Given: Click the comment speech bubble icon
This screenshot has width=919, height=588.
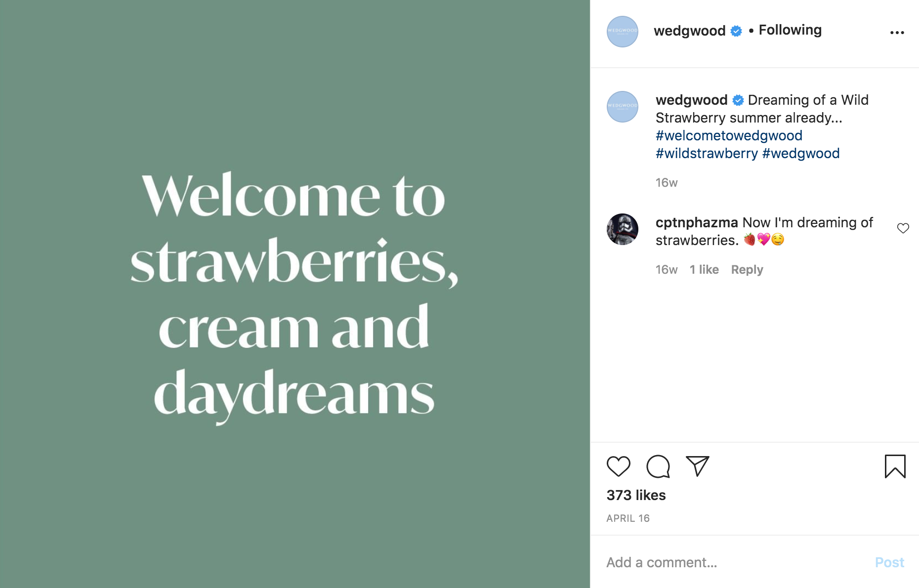Looking at the screenshot, I should (x=658, y=466).
